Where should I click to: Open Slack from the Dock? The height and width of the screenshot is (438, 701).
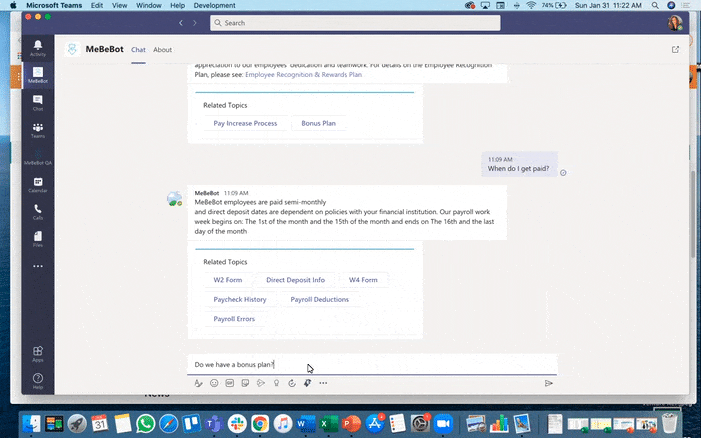[237, 424]
